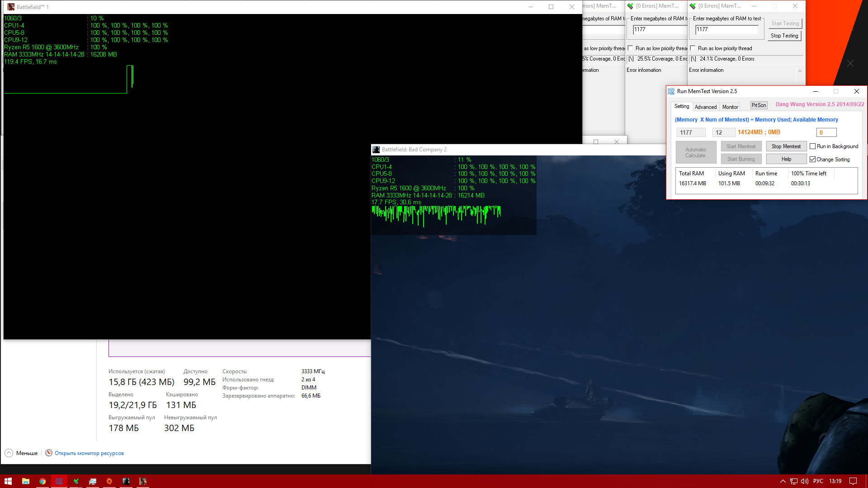
Task: Click the Origin launcher taskbar icon
Action: (109, 481)
